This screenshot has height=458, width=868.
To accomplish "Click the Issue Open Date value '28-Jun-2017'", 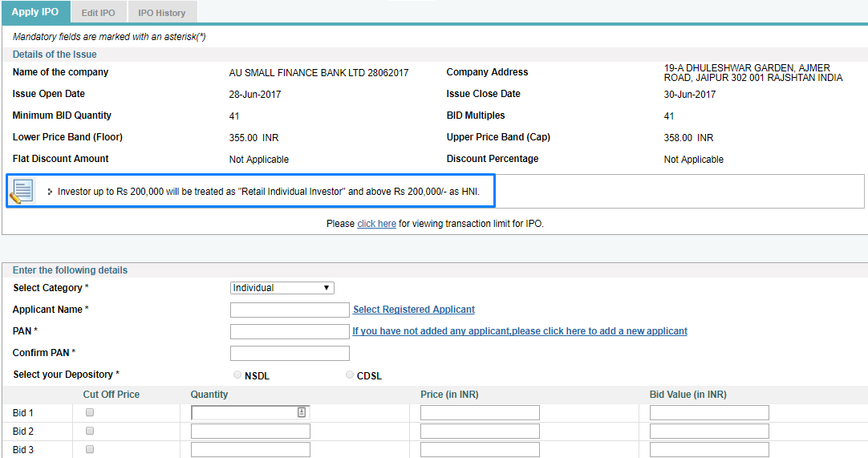I will [x=254, y=94].
